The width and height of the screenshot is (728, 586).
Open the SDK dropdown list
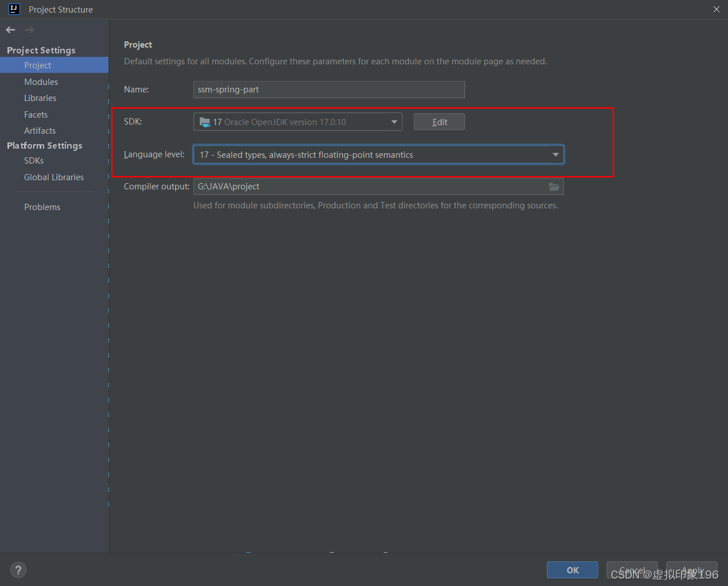point(394,121)
